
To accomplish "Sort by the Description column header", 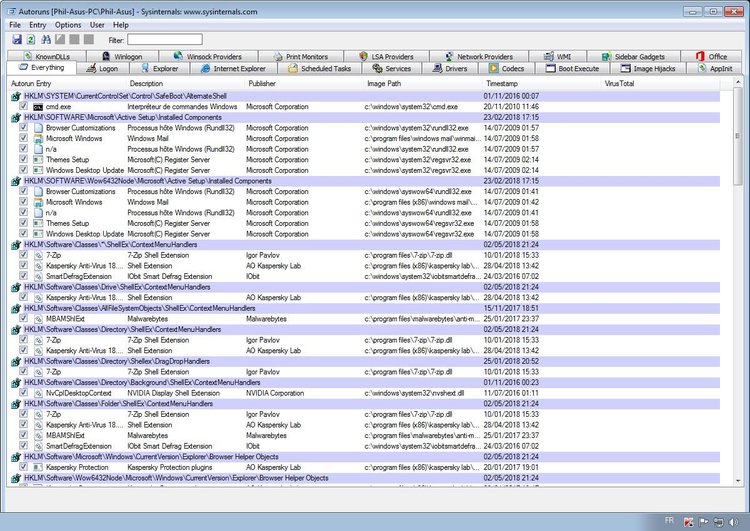I will [x=187, y=84].
